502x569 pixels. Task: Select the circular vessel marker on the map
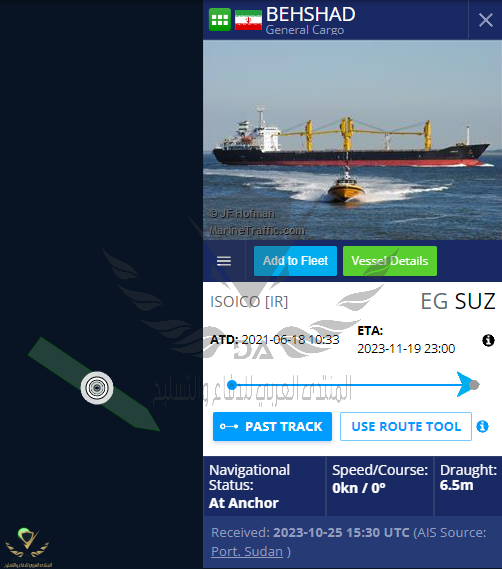coord(97,388)
